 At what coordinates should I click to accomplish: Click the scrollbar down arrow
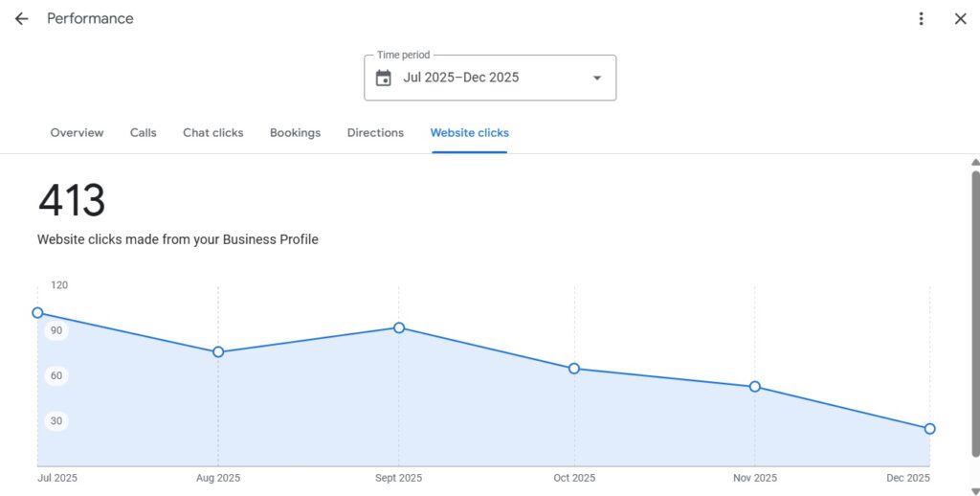pyautogui.click(x=974, y=490)
